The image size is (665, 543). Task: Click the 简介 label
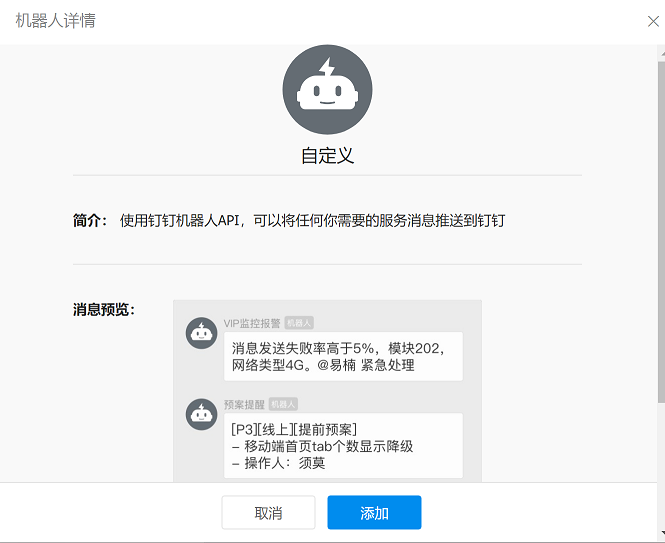point(90,221)
